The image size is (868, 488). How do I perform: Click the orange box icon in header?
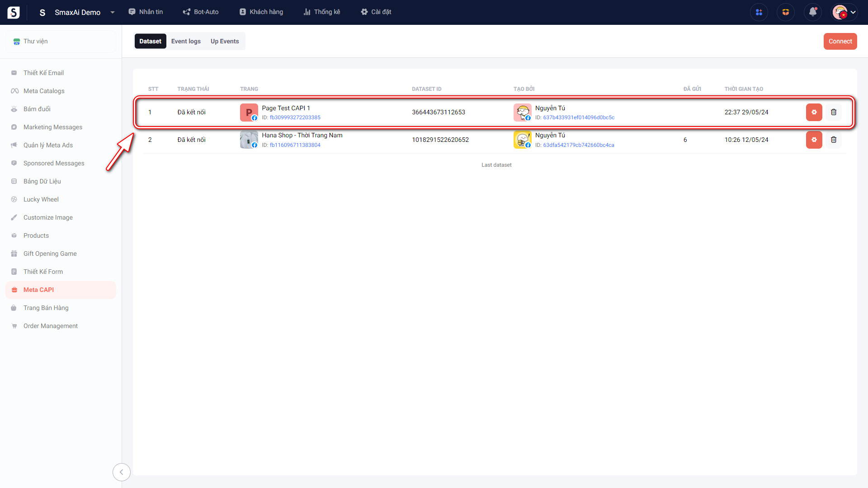pos(786,12)
